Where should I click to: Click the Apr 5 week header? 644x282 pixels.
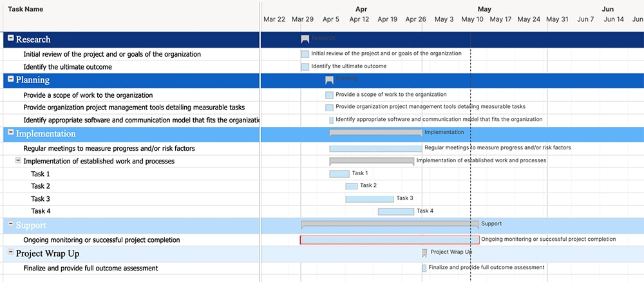[x=331, y=19]
